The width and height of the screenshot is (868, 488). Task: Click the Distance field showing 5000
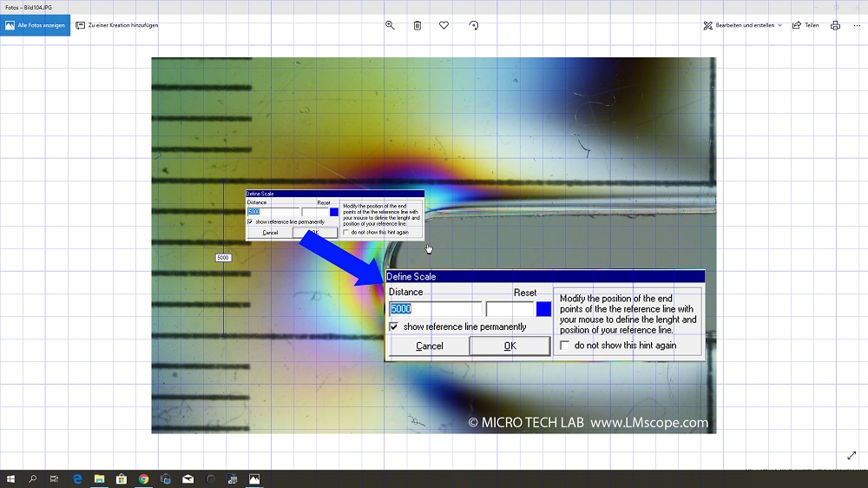(x=434, y=309)
